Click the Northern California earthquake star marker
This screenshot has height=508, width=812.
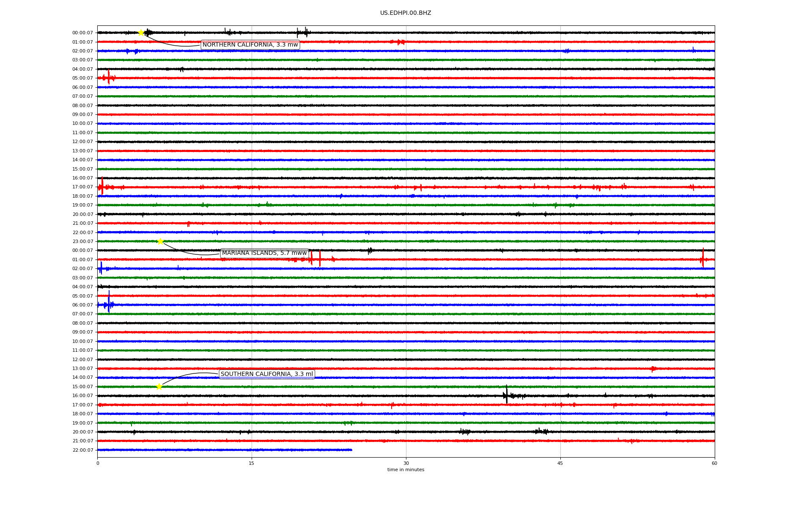click(141, 33)
